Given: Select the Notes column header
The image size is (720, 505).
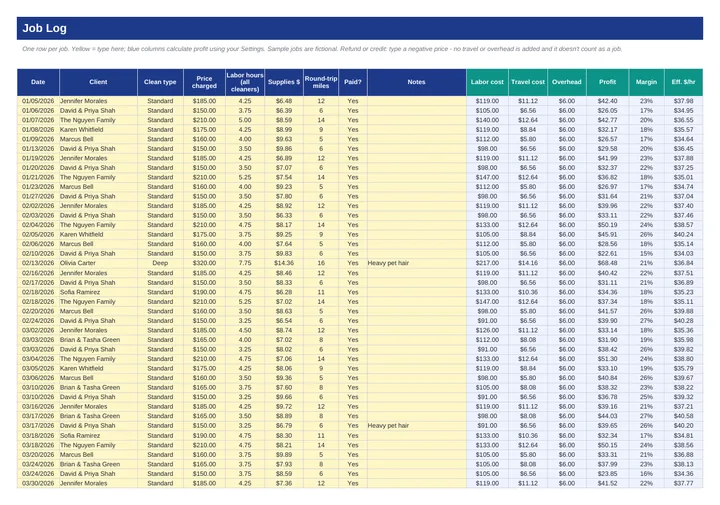Looking at the screenshot, I should (416, 82).
